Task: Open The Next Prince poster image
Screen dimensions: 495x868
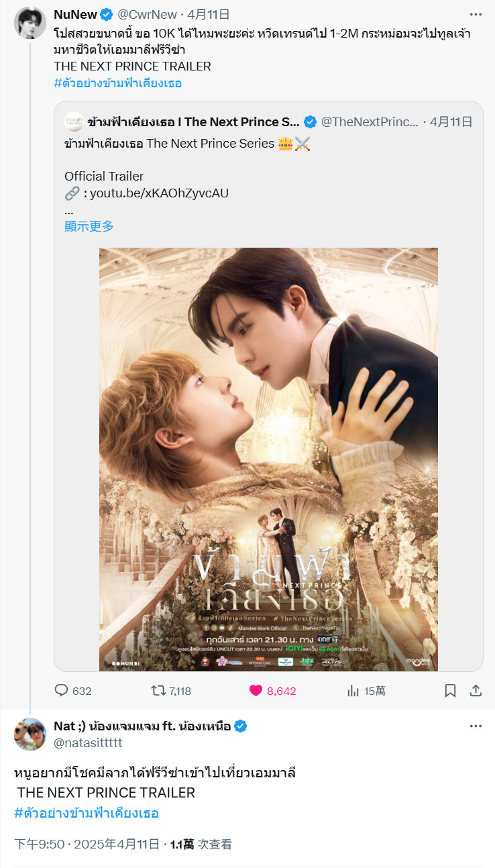Action: [x=268, y=459]
